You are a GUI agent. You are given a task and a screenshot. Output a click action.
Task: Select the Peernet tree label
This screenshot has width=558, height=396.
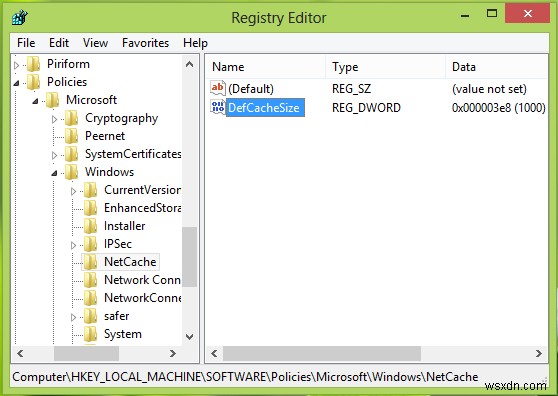pyautogui.click(x=105, y=136)
